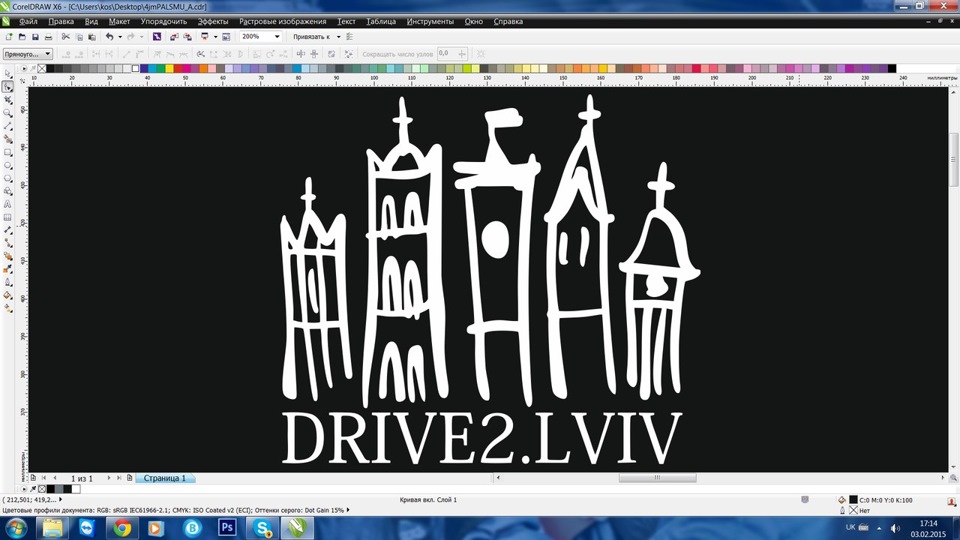This screenshot has width=960, height=540.
Task: Open the Эффекты menu
Action: [212, 21]
